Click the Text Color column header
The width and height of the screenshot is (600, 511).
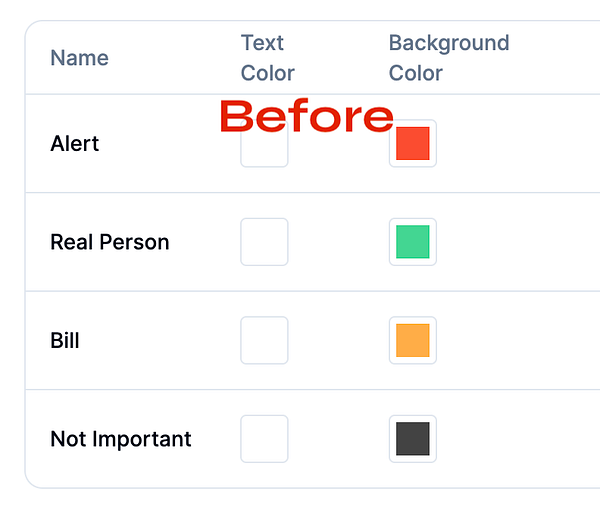point(267,58)
